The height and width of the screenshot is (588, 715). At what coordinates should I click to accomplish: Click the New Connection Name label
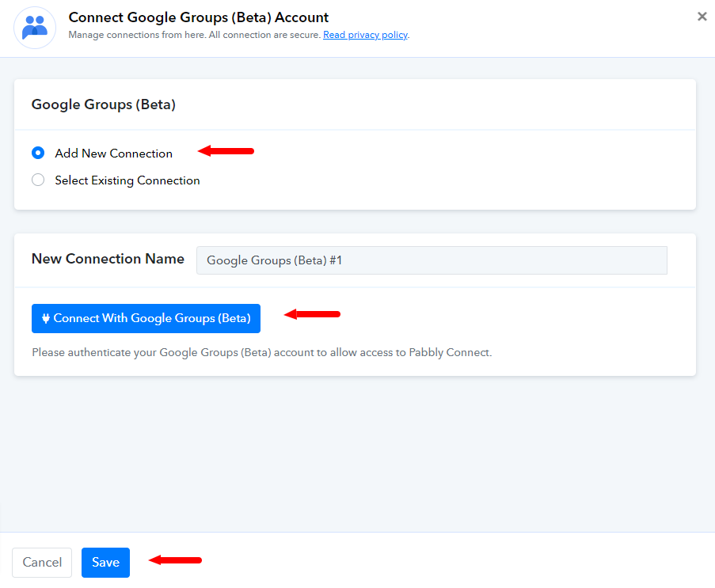[108, 259]
